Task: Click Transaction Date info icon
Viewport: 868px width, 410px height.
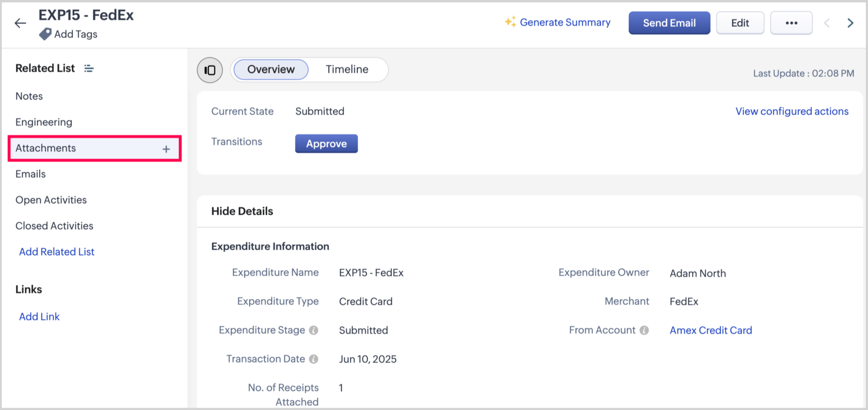Action: pyautogui.click(x=314, y=359)
